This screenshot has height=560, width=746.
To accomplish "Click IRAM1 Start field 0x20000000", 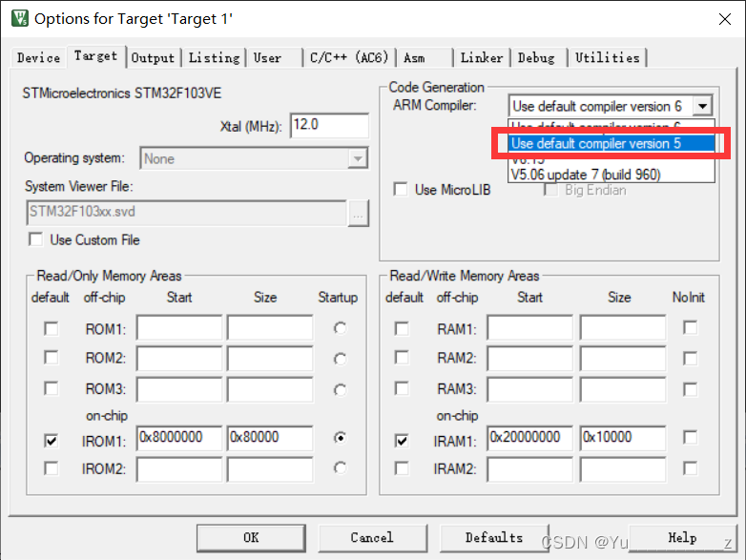I will (x=530, y=438).
